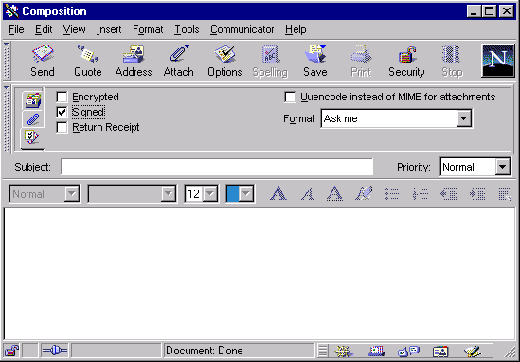Enable the Encrypted checkbox
The width and height of the screenshot is (520, 362).
coord(62,97)
